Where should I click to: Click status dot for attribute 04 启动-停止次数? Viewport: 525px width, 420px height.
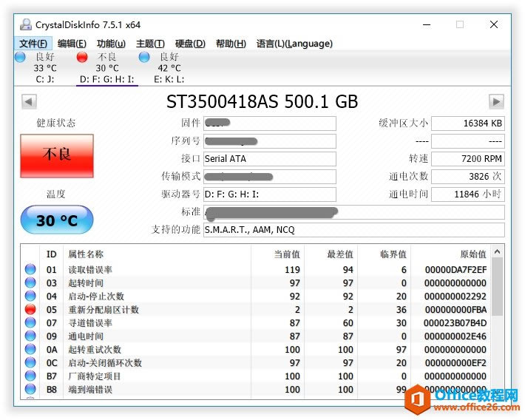[30, 296]
